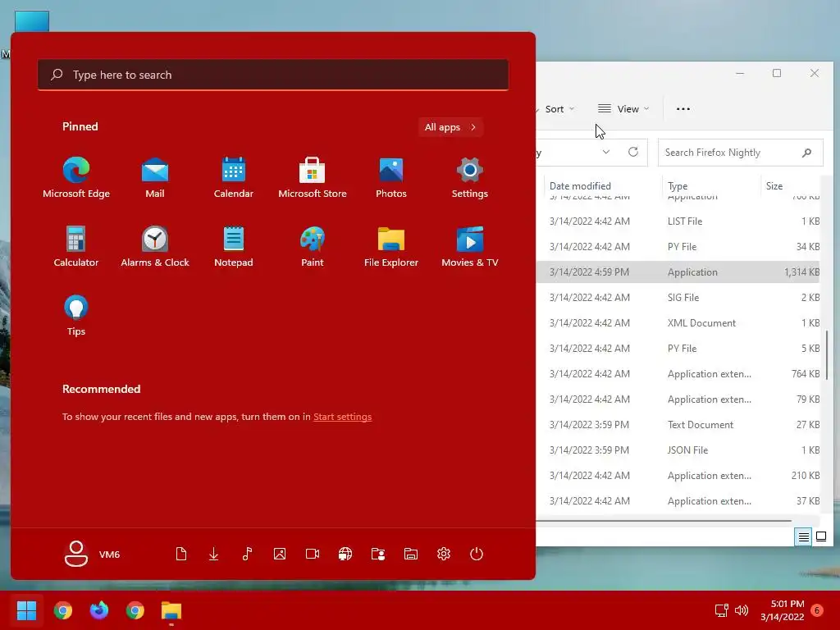Click the horizontal scrollbar in File Explorer

coord(664,520)
